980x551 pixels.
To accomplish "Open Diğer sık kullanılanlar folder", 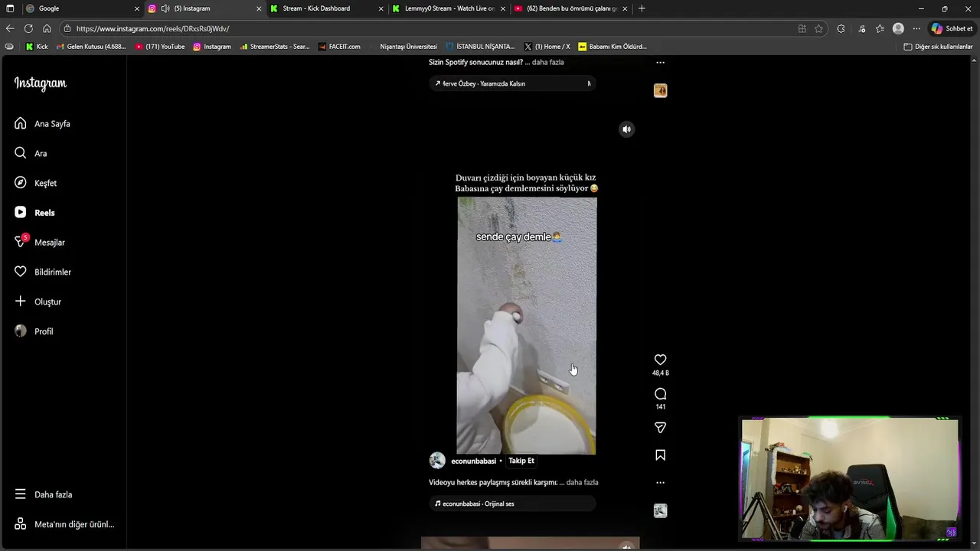I will pyautogui.click(x=938, y=47).
